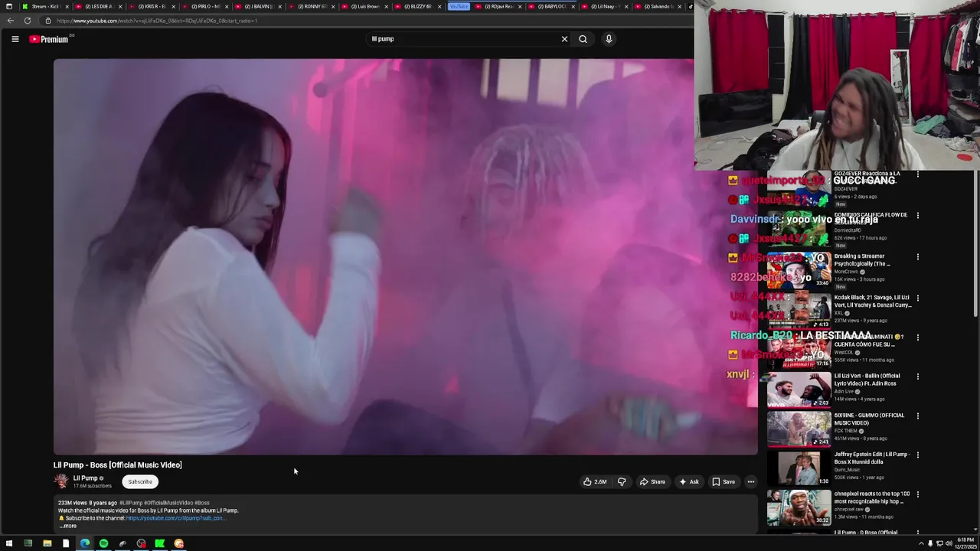The width and height of the screenshot is (980, 551).
Task: Open the Kodak Black, 21 Savage video title
Action: [873, 301]
